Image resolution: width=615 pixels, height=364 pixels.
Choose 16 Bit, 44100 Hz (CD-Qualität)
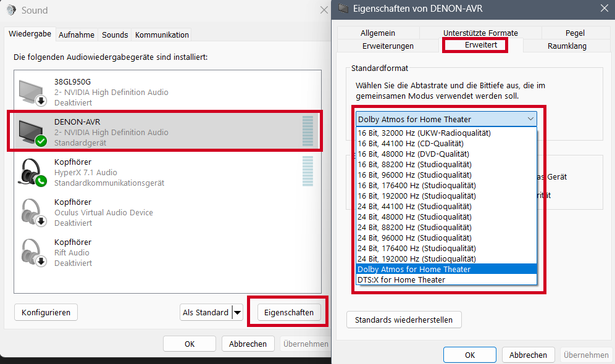tap(446, 143)
